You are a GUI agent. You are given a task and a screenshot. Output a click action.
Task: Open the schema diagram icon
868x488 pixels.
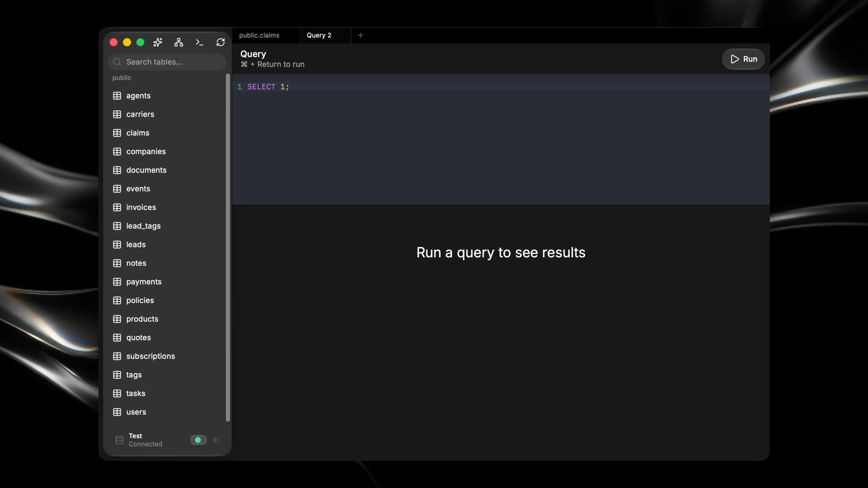[178, 42]
